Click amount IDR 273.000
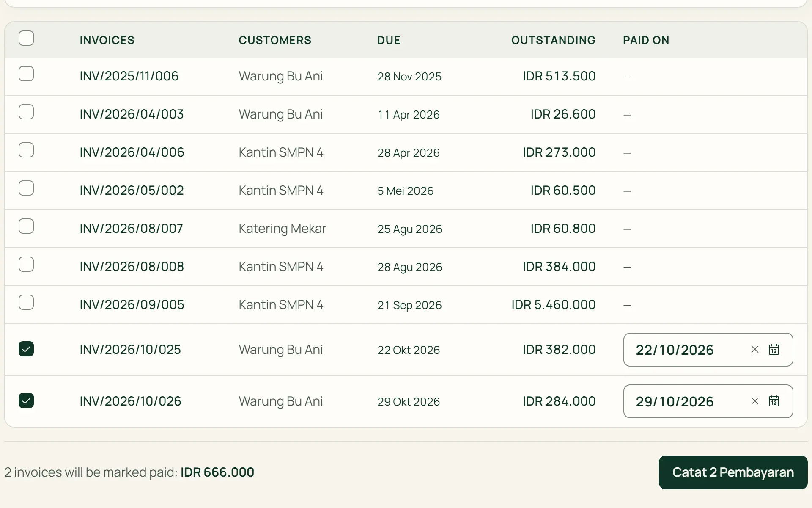 pos(559,152)
